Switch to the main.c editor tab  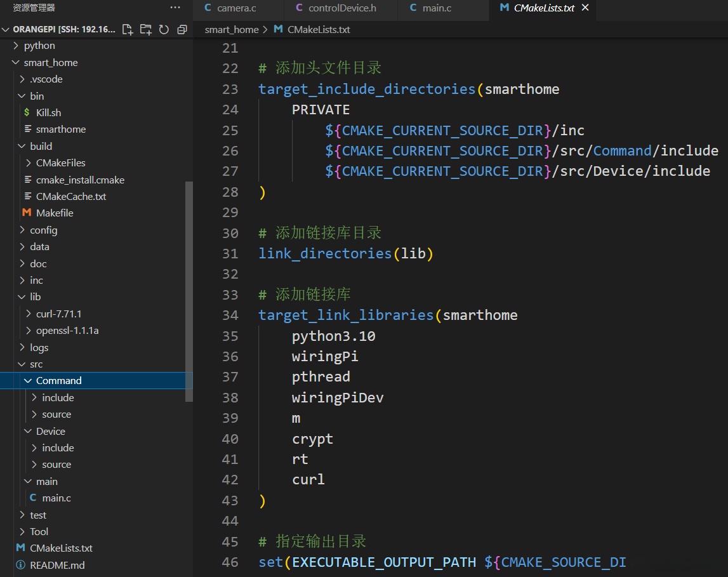tap(437, 8)
